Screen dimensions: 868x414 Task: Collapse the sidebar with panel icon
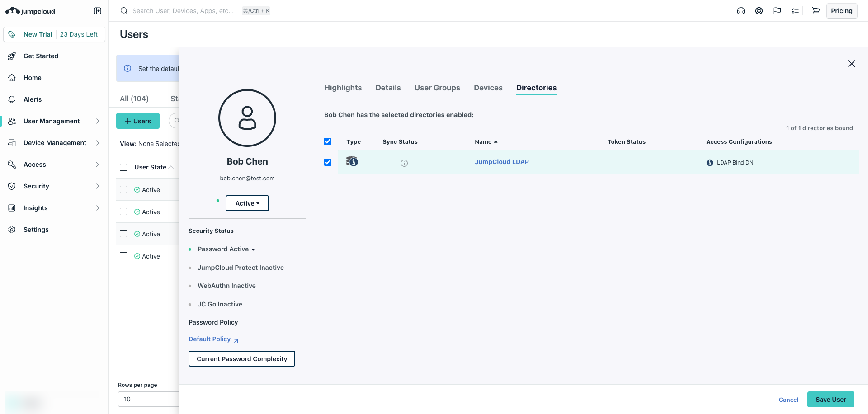(98, 11)
